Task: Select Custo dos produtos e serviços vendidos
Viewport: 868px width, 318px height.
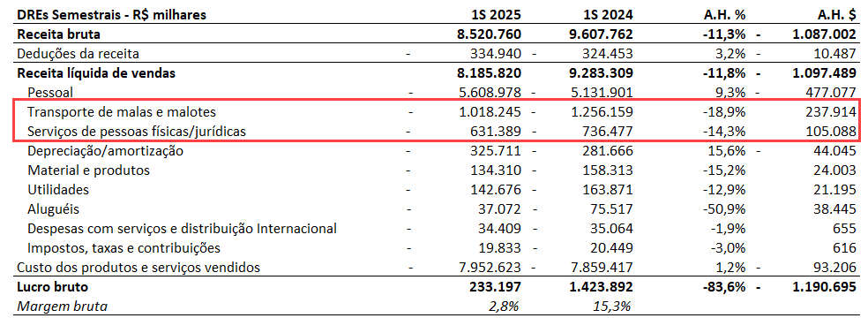Action: click(138, 268)
